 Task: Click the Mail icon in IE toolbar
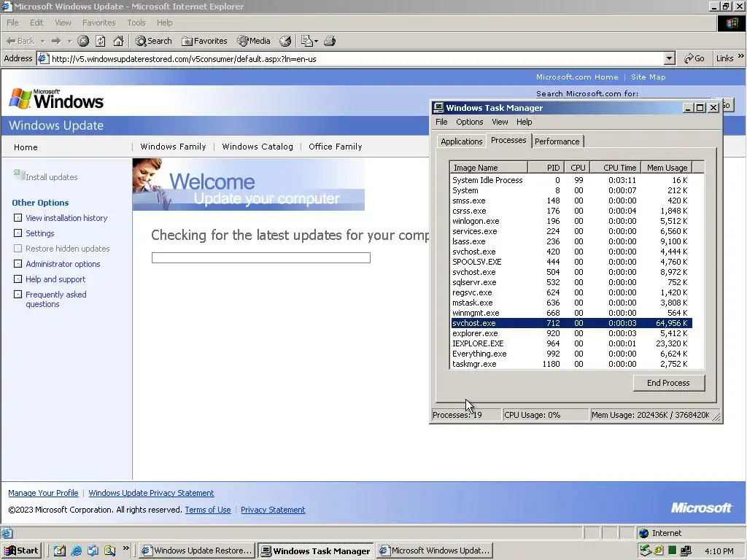(307, 41)
